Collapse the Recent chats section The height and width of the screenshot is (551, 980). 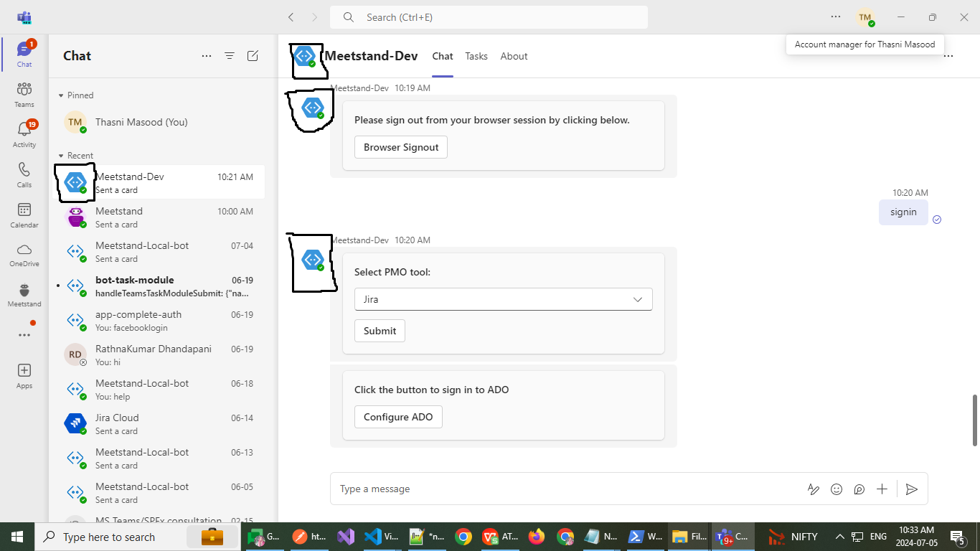[x=75, y=156]
